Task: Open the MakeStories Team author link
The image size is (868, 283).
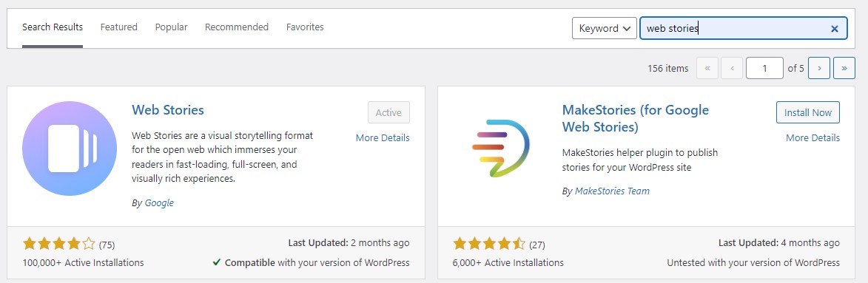Action: click(612, 191)
